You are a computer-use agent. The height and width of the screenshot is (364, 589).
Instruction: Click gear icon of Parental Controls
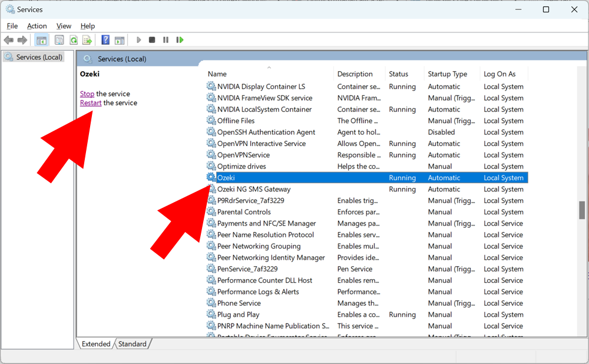click(x=211, y=211)
